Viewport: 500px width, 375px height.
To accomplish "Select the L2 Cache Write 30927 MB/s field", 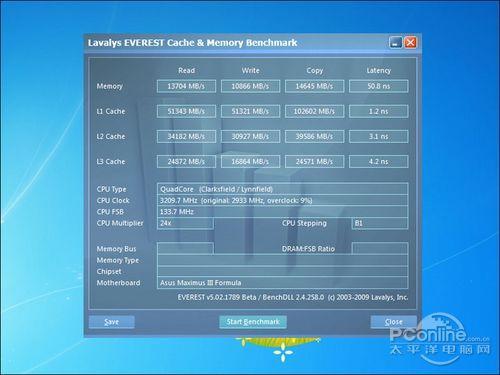I will (250, 136).
